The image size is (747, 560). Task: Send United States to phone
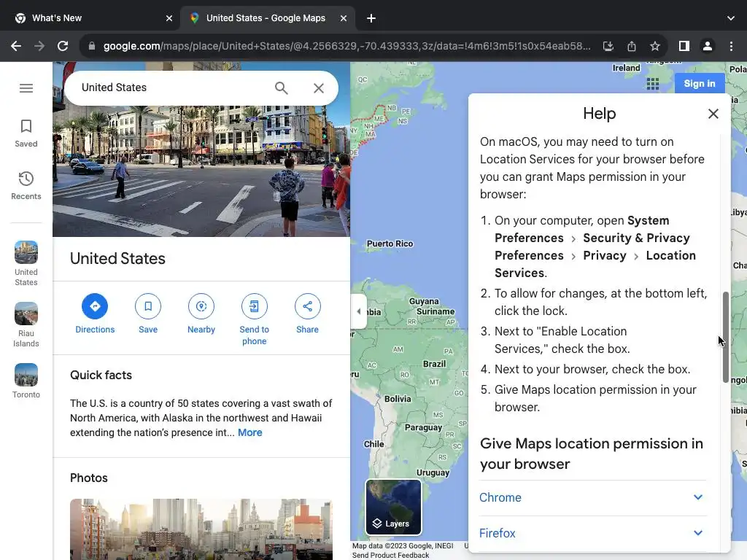254,319
